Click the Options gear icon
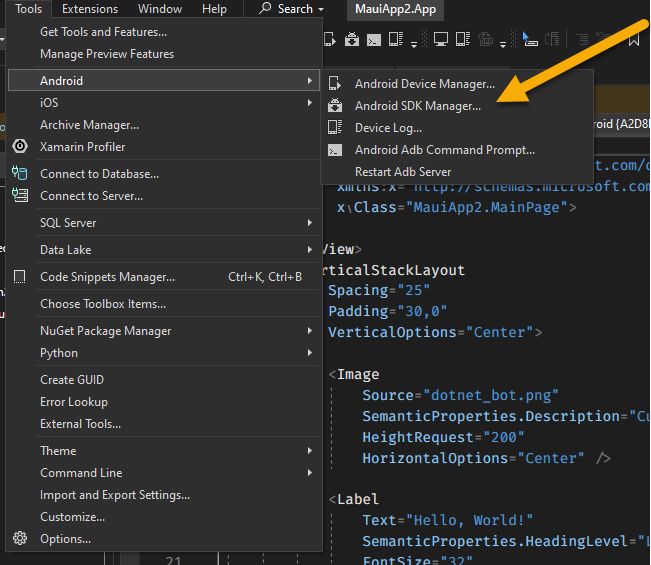The height and width of the screenshot is (565, 651). [x=20, y=538]
